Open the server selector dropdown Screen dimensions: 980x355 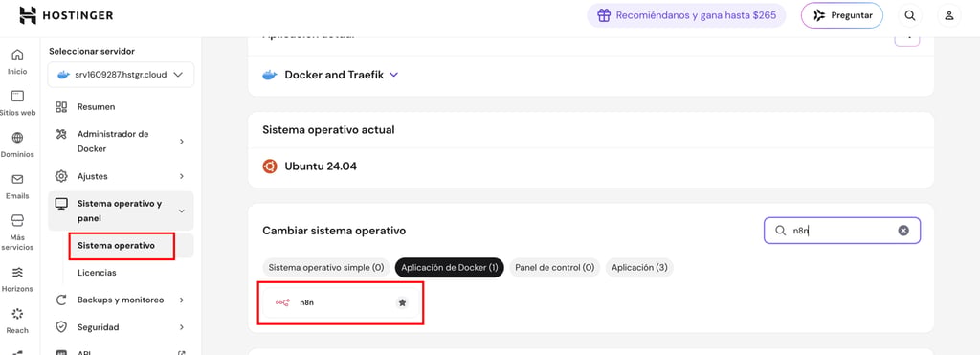pos(121,75)
